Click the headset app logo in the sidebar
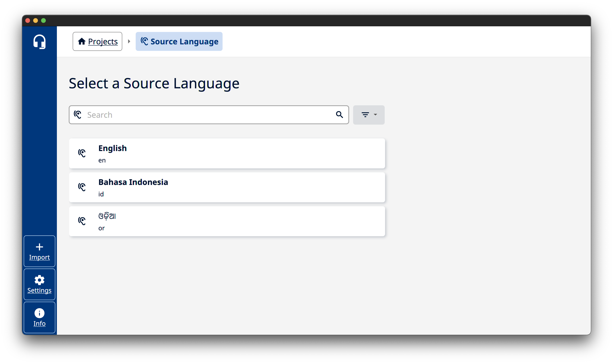 pos(39,42)
